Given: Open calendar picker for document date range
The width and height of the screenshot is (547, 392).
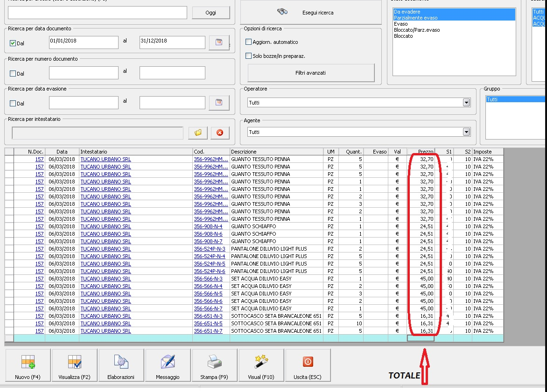Looking at the screenshot, I should coord(219,42).
